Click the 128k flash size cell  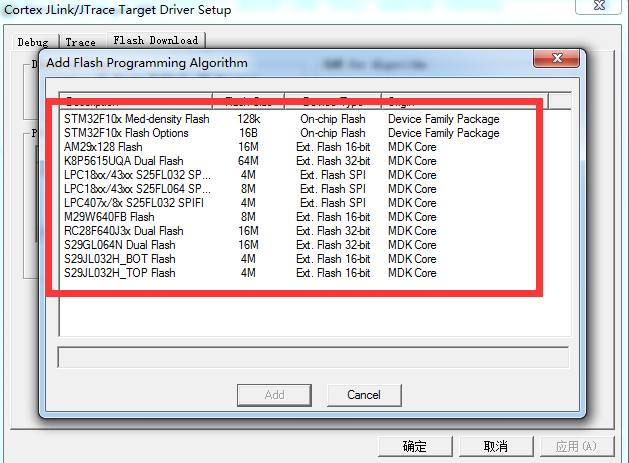point(249,119)
